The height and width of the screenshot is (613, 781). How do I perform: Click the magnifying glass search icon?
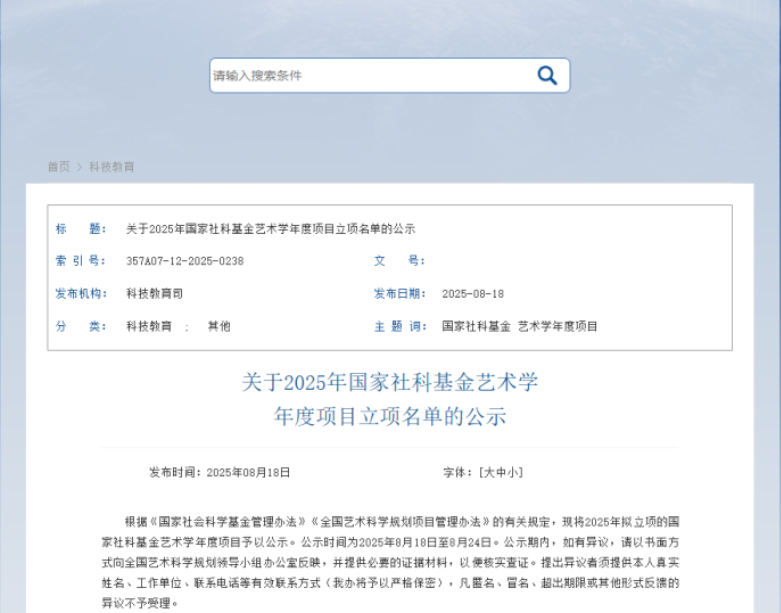(547, 75)
